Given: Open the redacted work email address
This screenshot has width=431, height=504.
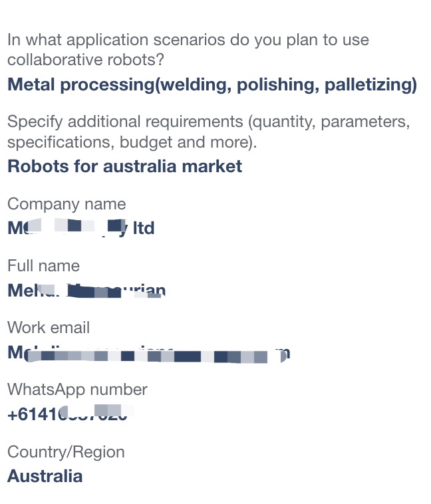Looking at the screenshot, I should [149, 353].
